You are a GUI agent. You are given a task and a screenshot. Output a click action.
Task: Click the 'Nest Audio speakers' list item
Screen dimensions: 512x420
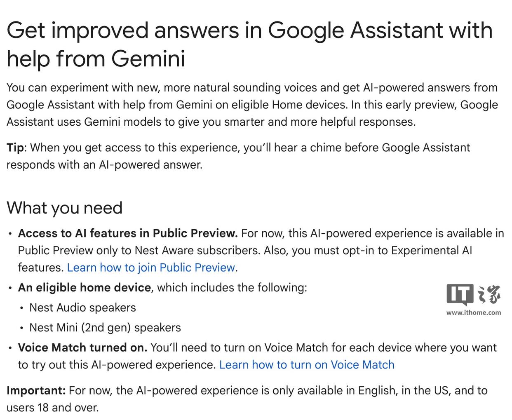[x=82, y=307]
